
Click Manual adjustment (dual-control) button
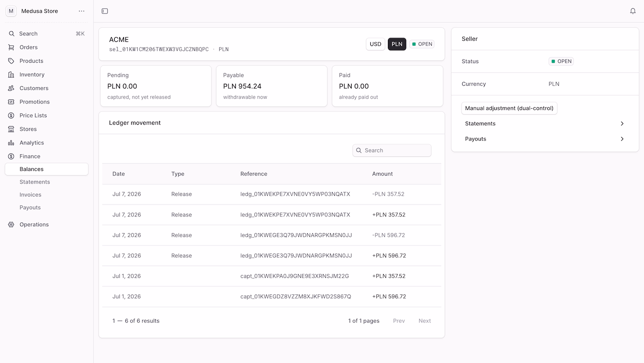tap(509, 108)
